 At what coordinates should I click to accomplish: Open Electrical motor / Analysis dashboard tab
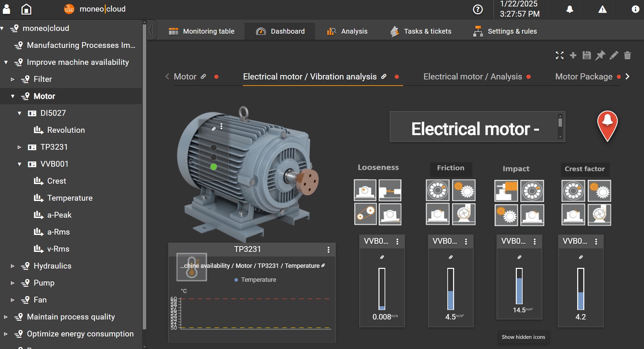click(x=472, y=77)
